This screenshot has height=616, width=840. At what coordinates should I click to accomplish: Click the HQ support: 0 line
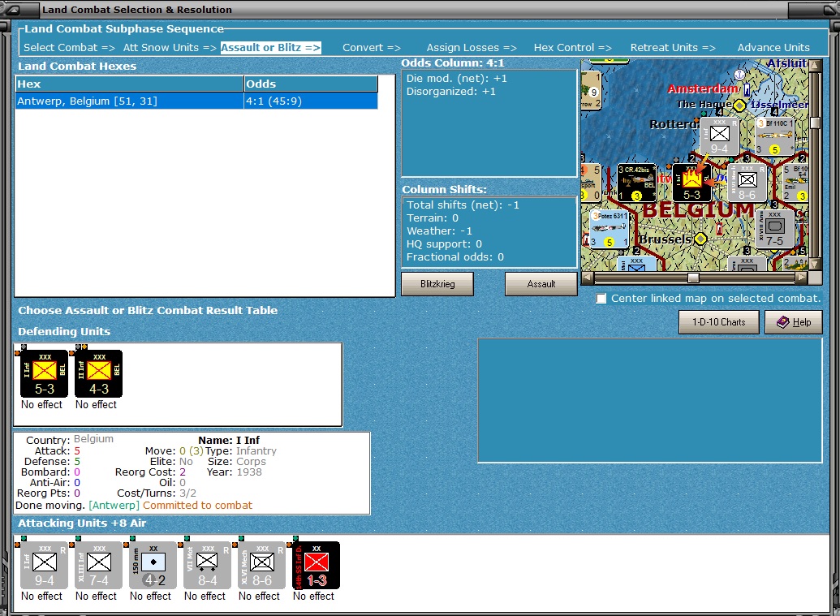pos(444,243)
